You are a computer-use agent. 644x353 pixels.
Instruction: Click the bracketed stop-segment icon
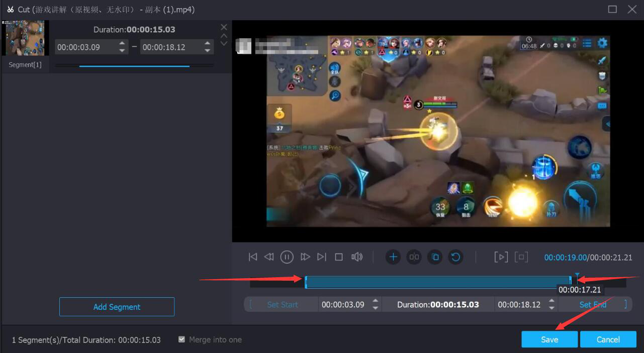coord(521,257)
